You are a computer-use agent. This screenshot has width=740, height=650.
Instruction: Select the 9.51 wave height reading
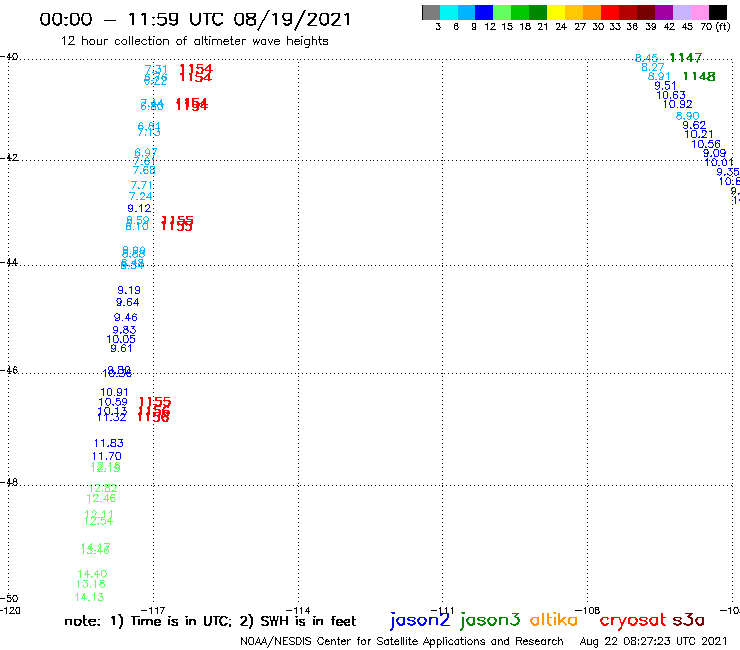665,85
